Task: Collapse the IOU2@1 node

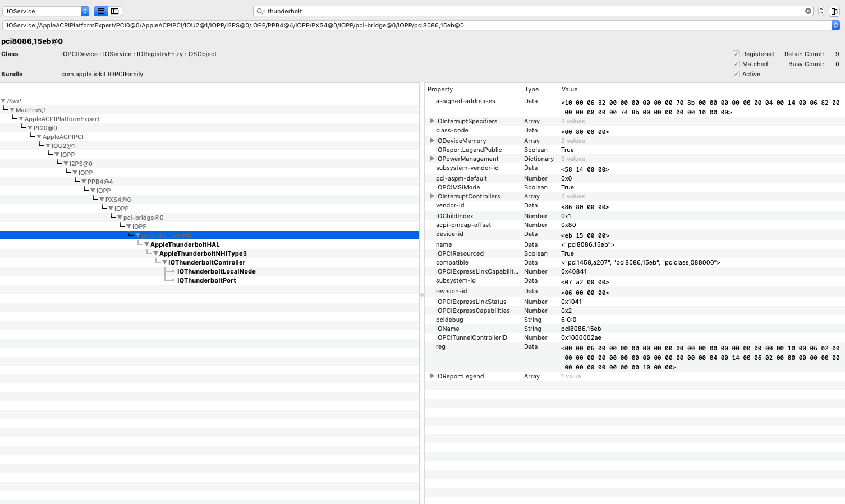Action: [48, 146]
